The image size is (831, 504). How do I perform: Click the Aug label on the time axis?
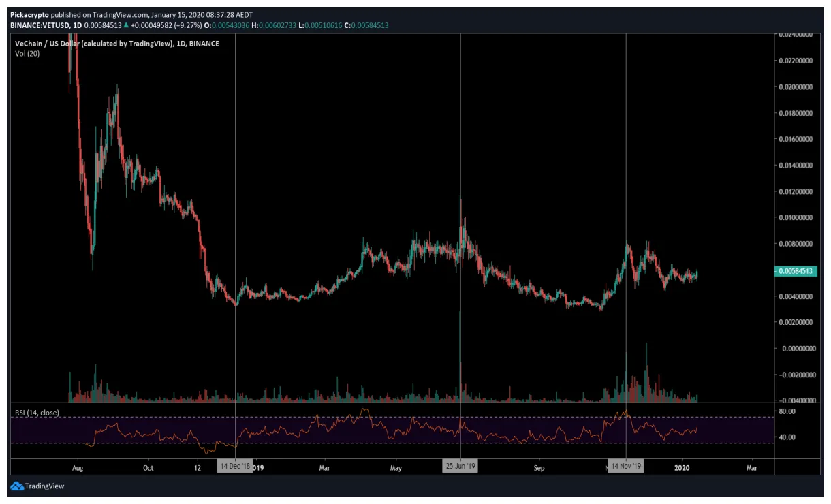point(78,467)
